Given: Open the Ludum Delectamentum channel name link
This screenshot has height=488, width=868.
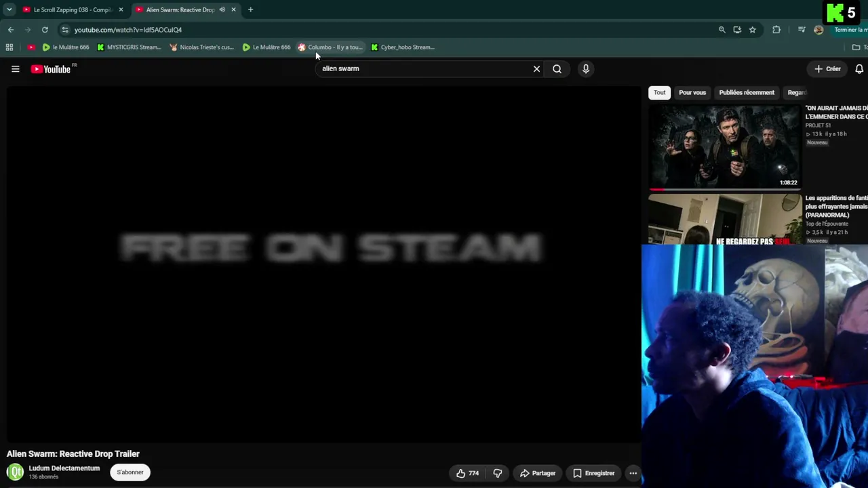Looking at the screenshot, I should pos(64,468).
